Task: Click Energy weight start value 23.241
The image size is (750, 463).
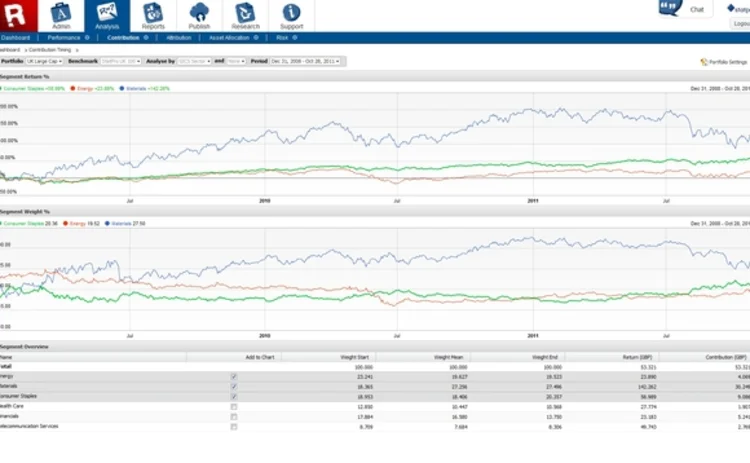Action: tap(364, 377)
